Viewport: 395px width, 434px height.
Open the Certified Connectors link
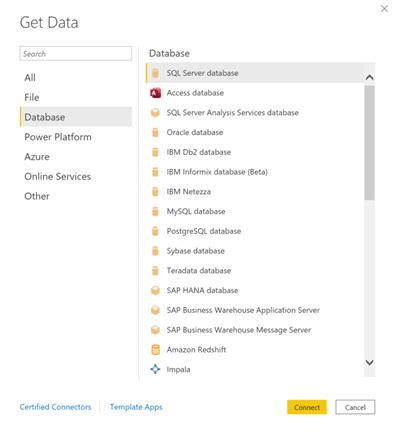tap(55, 407)
